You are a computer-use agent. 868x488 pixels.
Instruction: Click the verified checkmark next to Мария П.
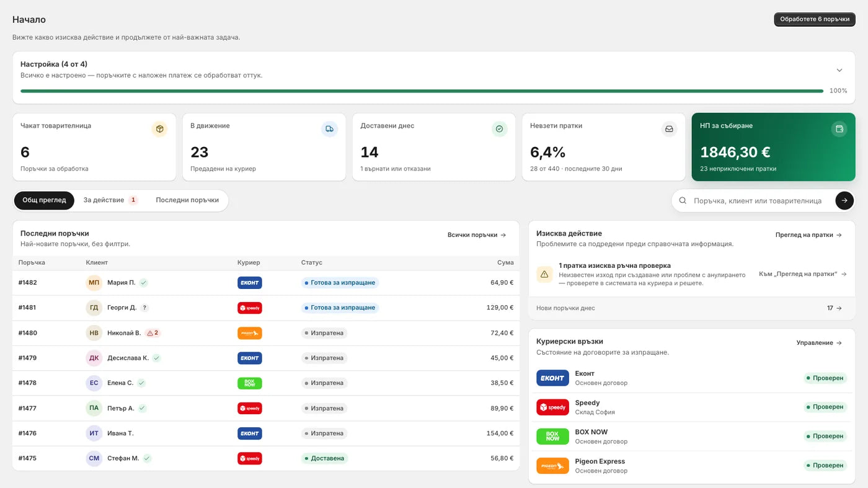point(143,283)
